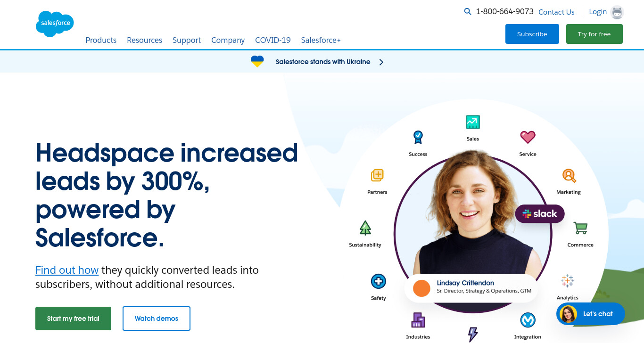This screenshot has height=343, width=644.
Task: Select the Partners icon
Action: (x=377, y=175)
